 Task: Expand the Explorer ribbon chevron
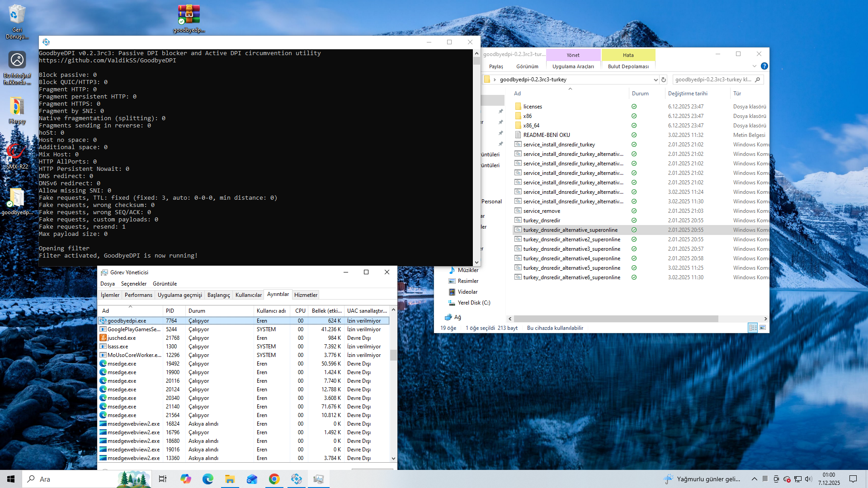[x=754, y=66]
